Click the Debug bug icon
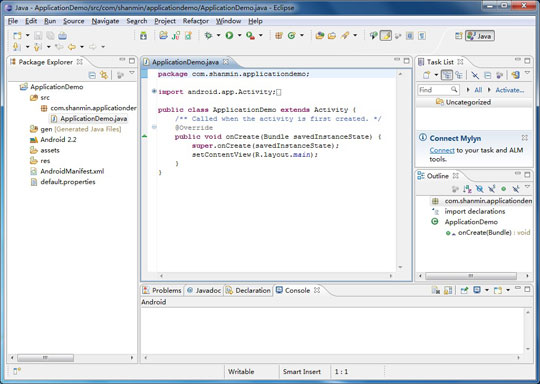This screenshot has height=384, width=540. (x=208, y=35)
